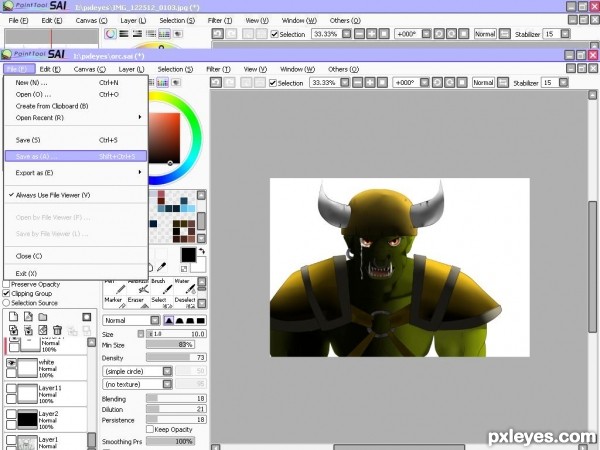The height and width of the screenshot is (450, 600).
Task: Select the Airbrush tool
Action: [x=138, y=287]
